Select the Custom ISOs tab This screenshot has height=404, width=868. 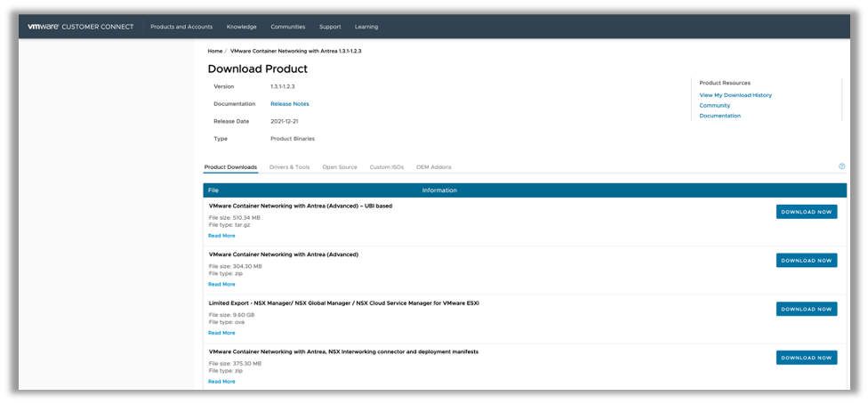tap(387, 167)
